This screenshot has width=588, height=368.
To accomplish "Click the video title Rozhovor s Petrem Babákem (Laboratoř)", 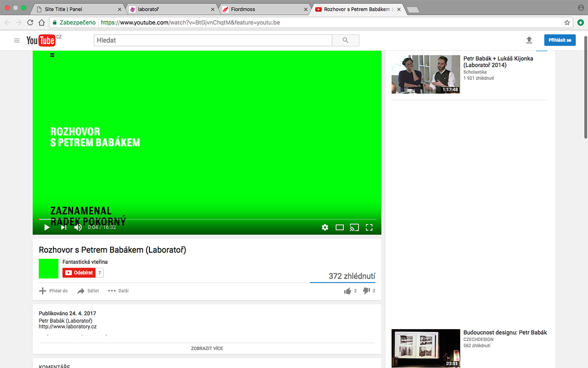I will pos(113,250).
